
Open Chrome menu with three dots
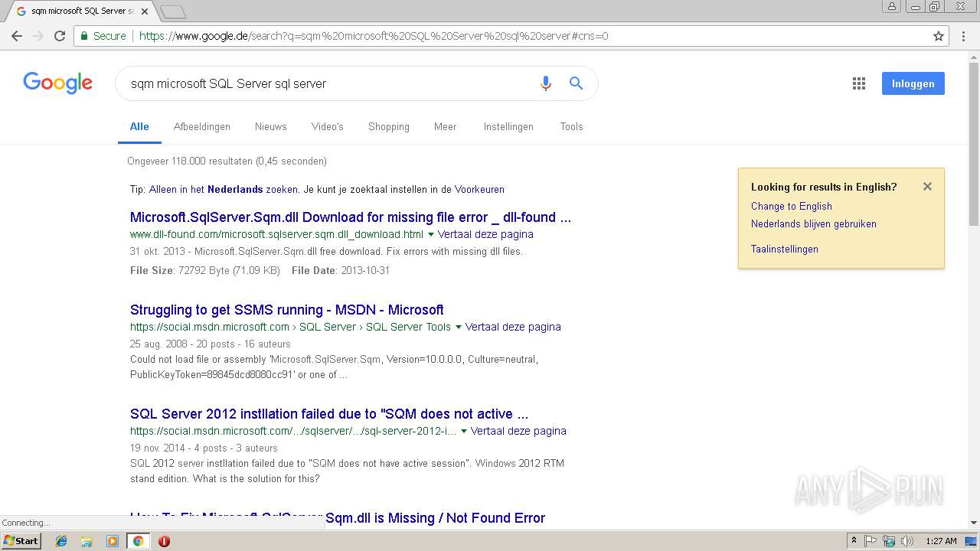click(x=963, y=36)
